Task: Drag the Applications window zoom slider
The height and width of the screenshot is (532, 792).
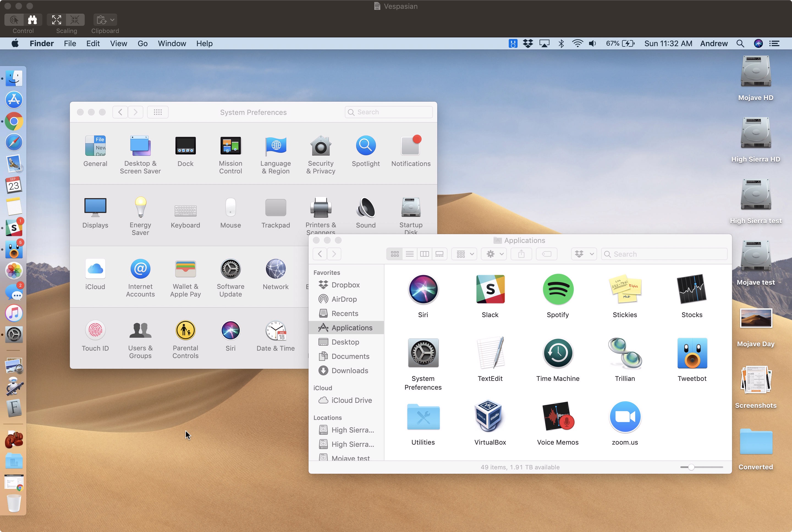Action: 692,467
